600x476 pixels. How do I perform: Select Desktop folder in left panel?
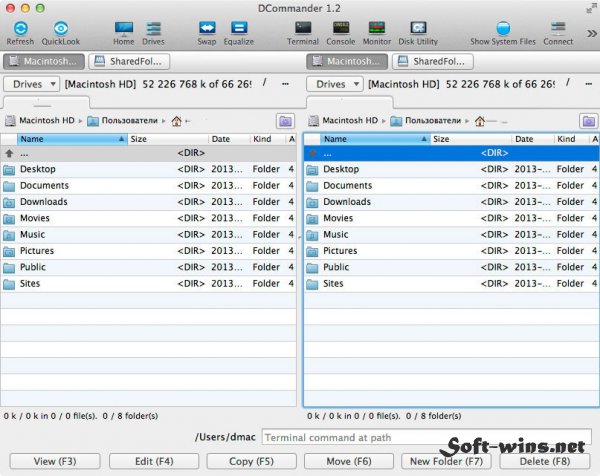click(148, 169)
